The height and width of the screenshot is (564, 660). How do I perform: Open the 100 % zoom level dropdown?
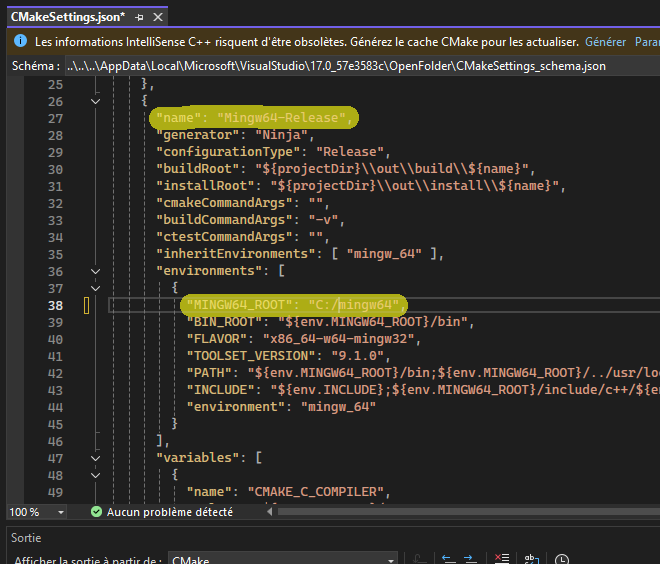tap(61, 512)
